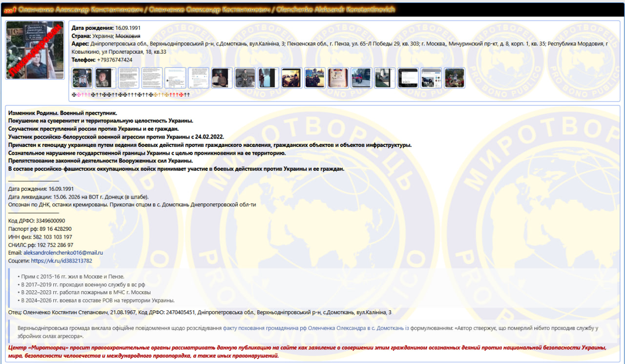Image resolution: width=625 pixels, height=364 pixels.
Task: Click the red italic 'Центр «Миротворец» просит' notice
Action: point(308,351)
